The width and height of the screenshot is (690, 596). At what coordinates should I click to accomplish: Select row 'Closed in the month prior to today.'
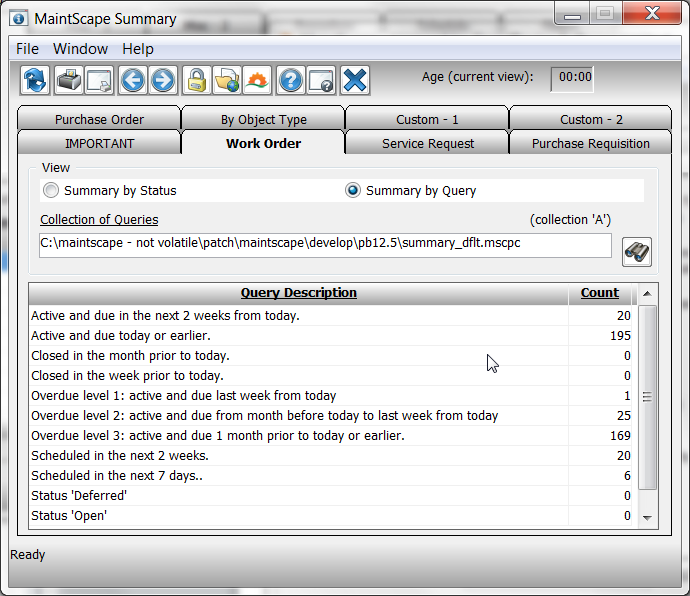click(330, 356)
